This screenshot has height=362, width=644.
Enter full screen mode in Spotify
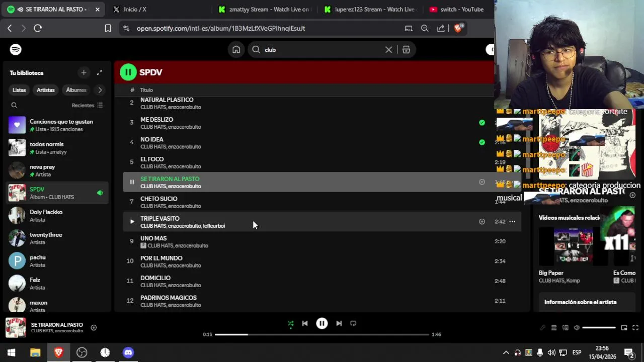point(635,328)
